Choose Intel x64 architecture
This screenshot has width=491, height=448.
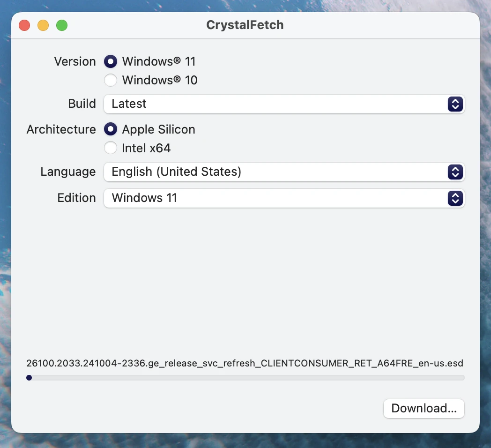click(111, 148)
